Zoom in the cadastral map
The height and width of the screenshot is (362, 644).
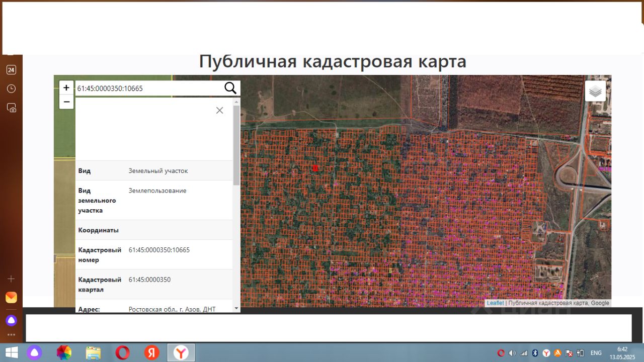pyautogui.click(x=66, y=87)
